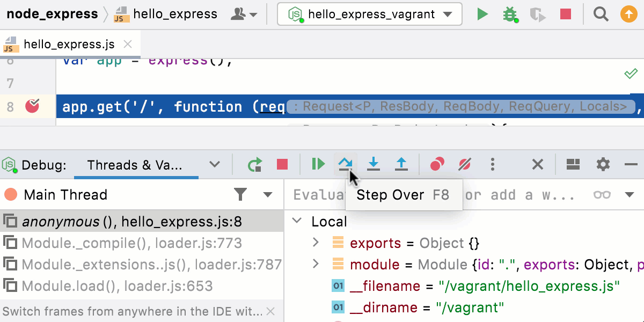This screenshot has width=644, height=322.
Task: Enable the frames filter funnel
Action: pyautogui.click(x=241, y=194)
